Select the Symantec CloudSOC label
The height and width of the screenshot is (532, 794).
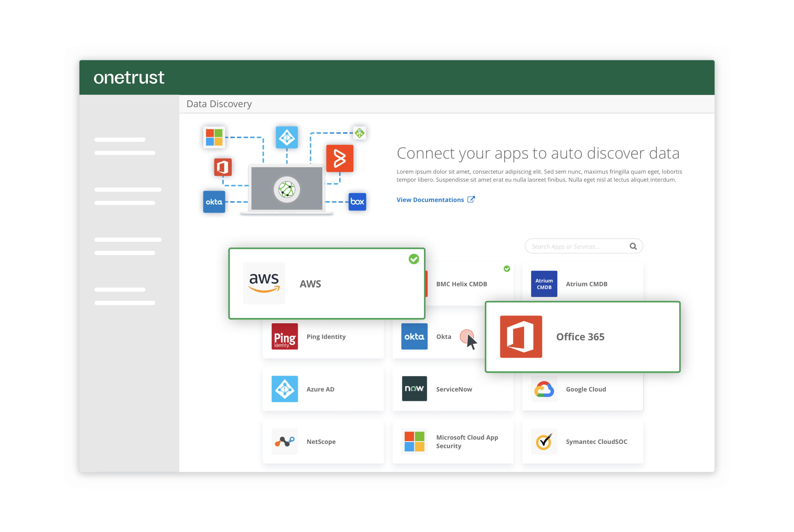596,442
